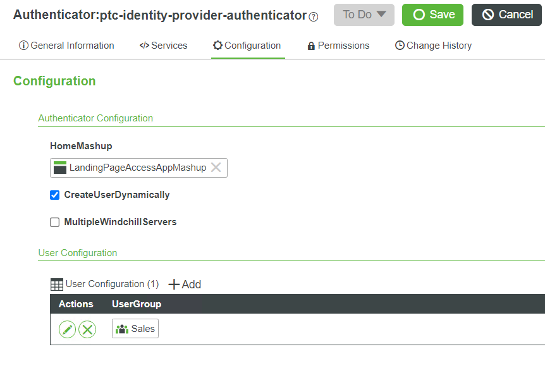View the Change History tab
This screenshot has height=392, width=545.
pos(433,46)
